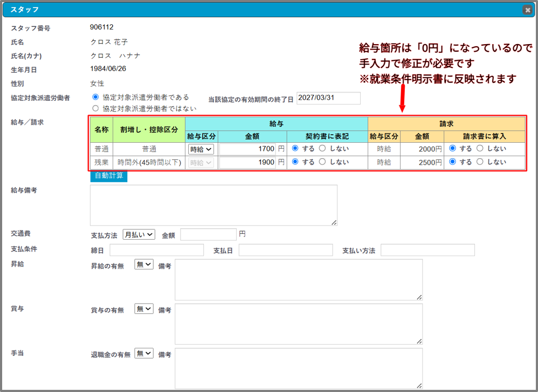Open 給与区分 時給 dropdown in 普通 row
The width and height of the screenshot is (538, 392).
click(x=201, y=149)
